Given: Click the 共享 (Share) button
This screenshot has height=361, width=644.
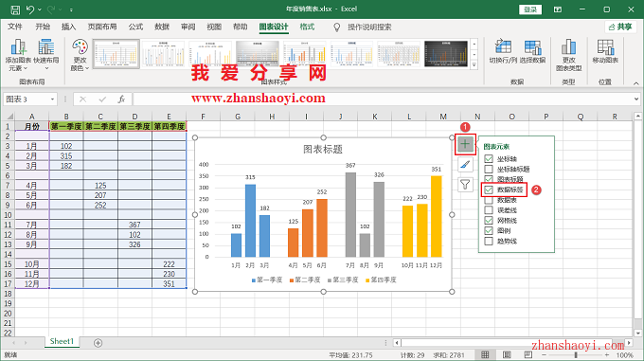Looking at the screenshot, I should click(x=620, y=27).
